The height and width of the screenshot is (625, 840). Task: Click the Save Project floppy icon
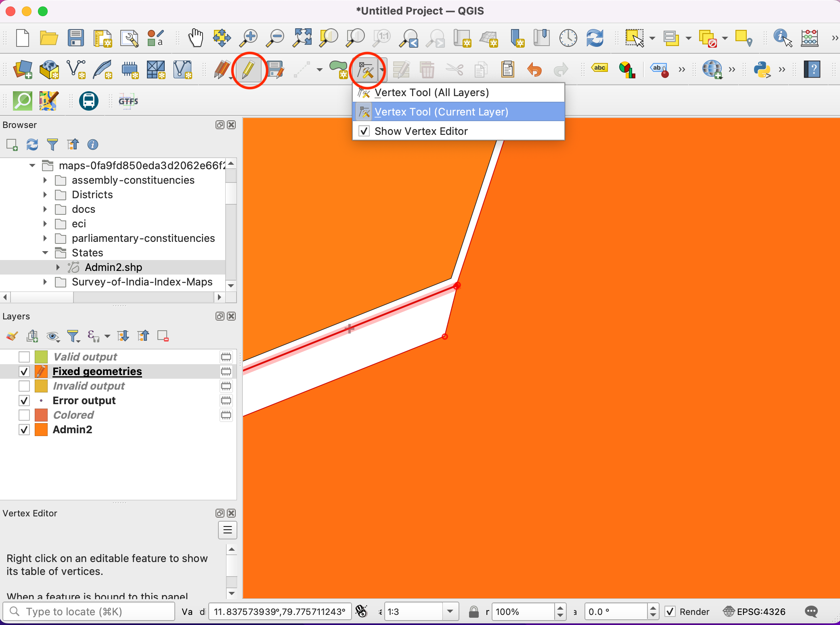[75, 38]
